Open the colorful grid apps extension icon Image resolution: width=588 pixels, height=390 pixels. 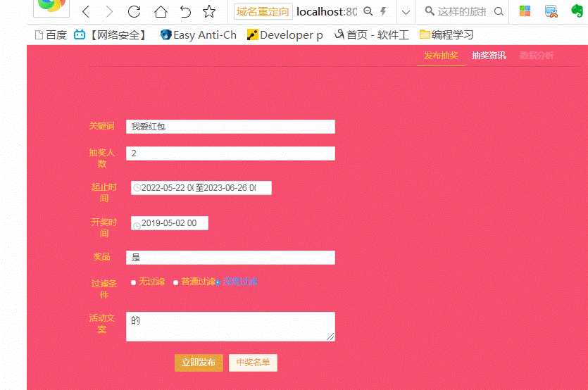pyautogui.click(x=525, y=11)
